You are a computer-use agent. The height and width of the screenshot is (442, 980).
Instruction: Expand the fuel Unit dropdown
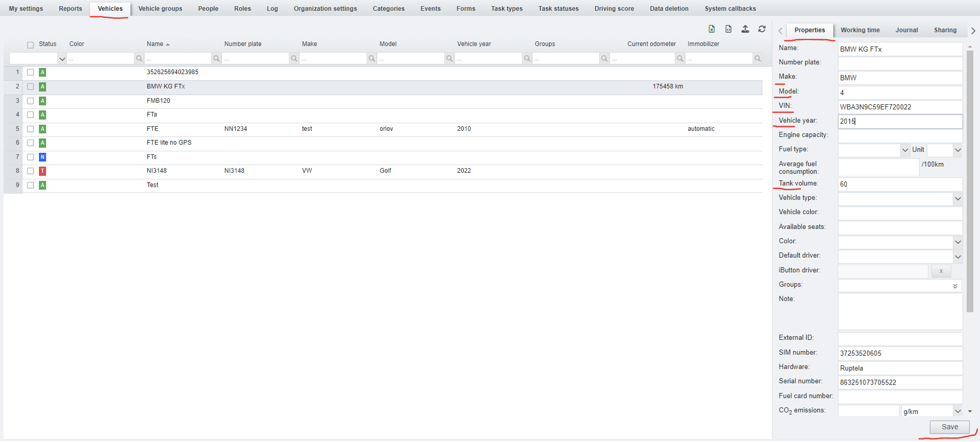[x=958, y=150]
